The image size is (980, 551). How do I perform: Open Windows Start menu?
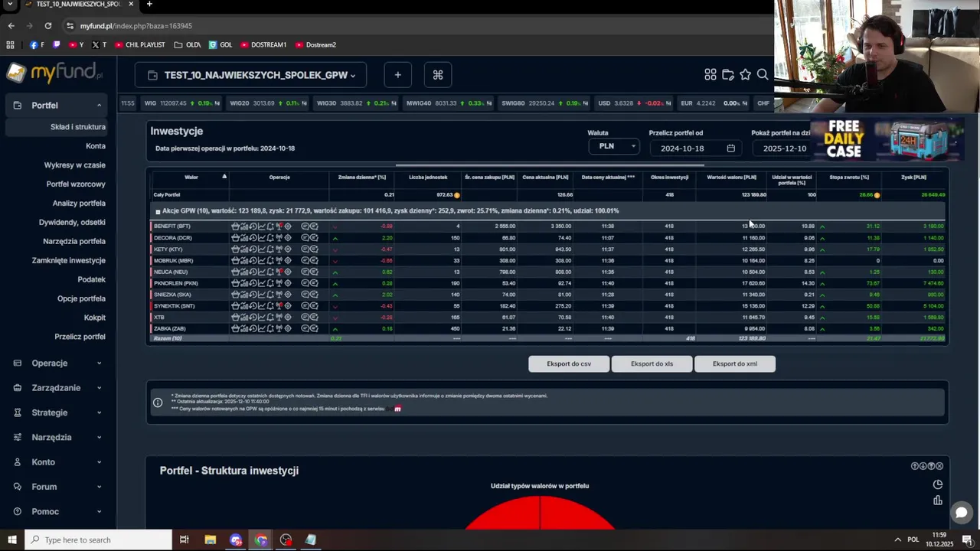coord(11,540)
